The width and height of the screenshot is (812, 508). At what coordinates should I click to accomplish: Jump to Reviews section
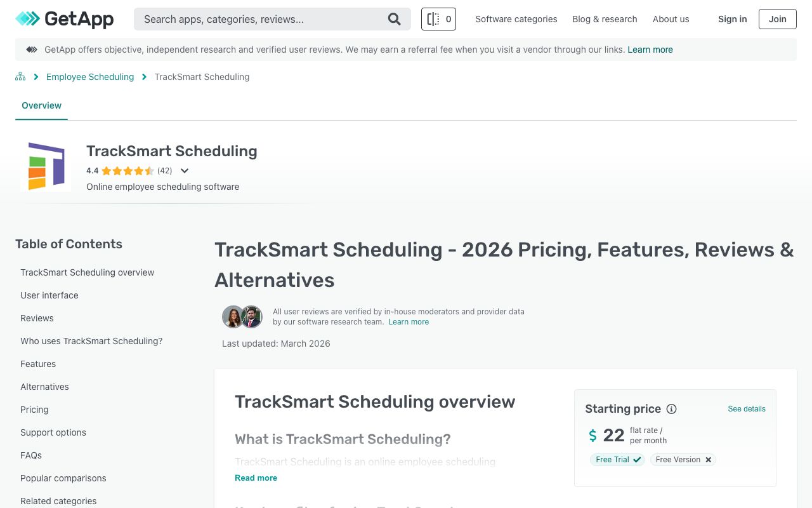click(x=37, y=318)
